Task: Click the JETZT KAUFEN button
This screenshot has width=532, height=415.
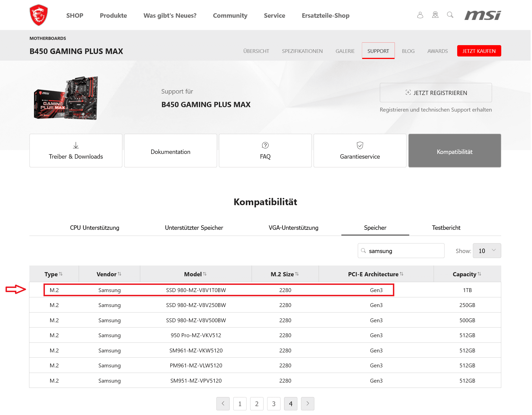Action: 479,51
